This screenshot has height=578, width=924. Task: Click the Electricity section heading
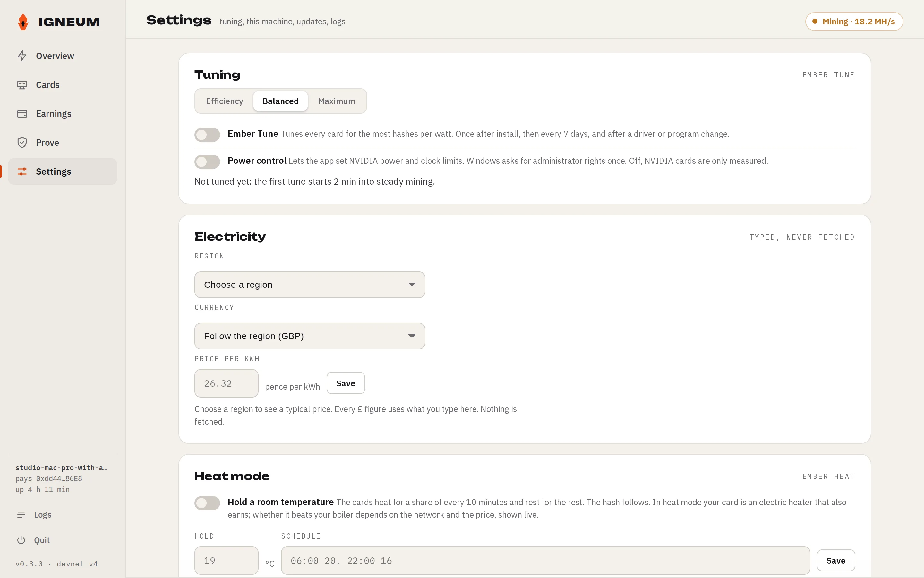click(x=230, y=237)
